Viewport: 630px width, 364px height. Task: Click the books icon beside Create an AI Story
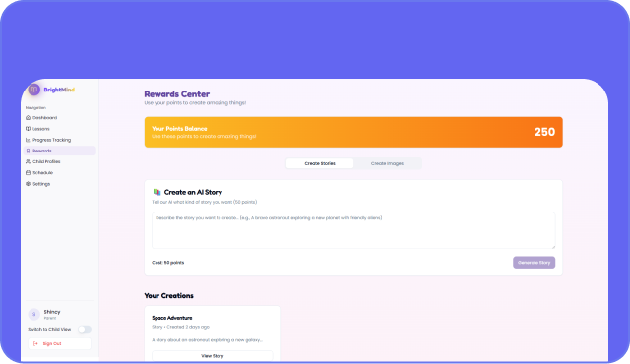(157, 192)
